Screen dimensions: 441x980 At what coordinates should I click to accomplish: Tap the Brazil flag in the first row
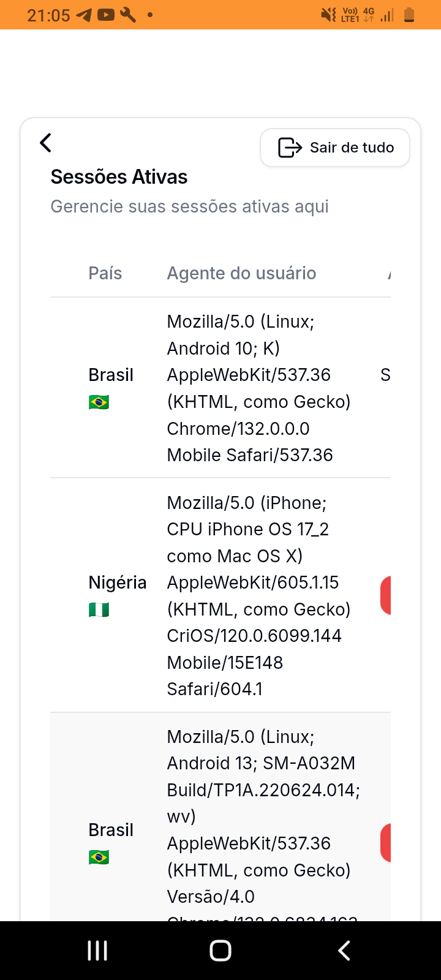[x=99, y=402]
